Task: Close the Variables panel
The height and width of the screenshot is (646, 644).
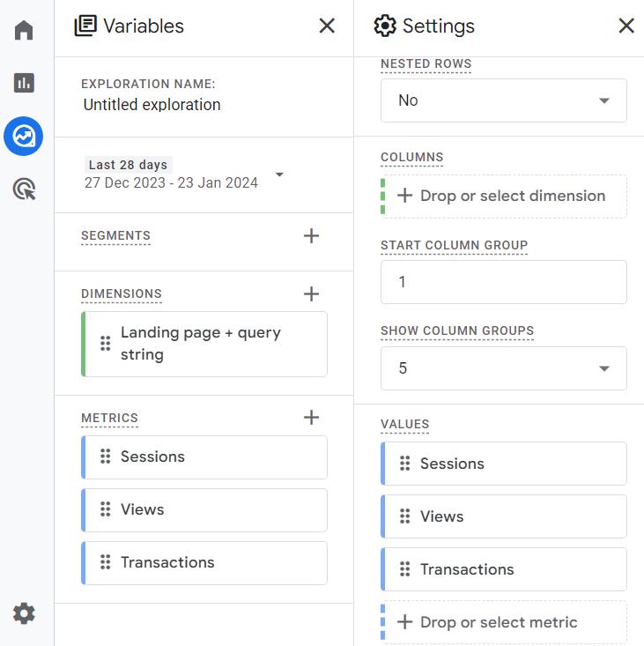Action: [327, 26]
